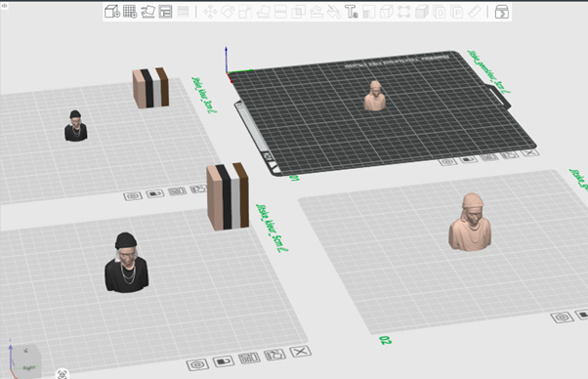Click the fourth icon under front-left plate
Screen dimensions: 588x379
coord(274,355)
